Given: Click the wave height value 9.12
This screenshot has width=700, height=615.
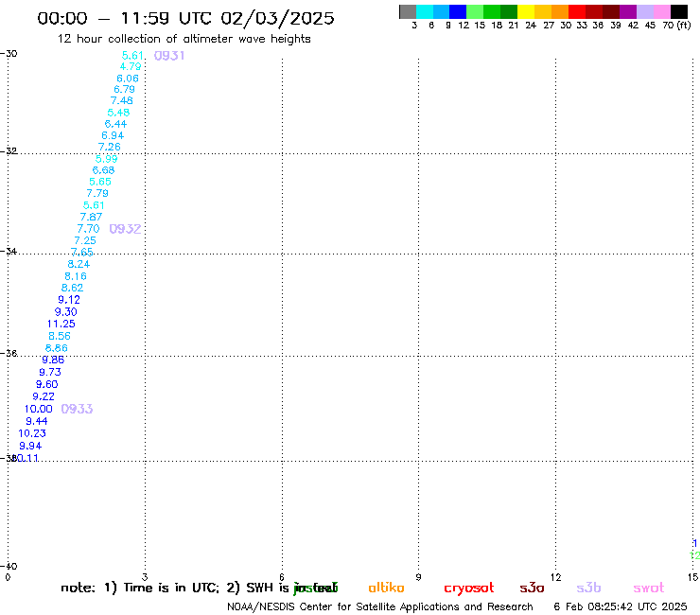Looking at the screenshot, I should click(69, 300).
